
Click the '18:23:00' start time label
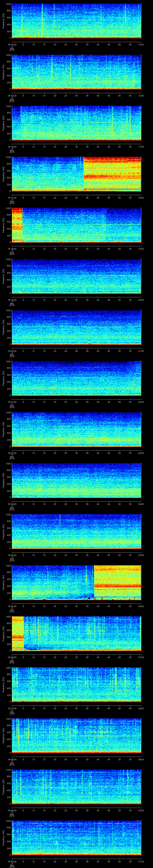click(12, 504)
